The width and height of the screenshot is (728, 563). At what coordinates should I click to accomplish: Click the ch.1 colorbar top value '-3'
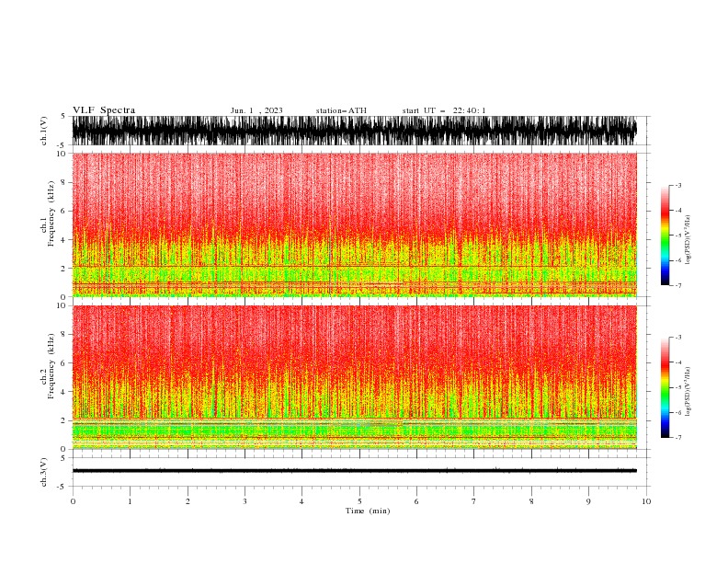tap(677, 185)
